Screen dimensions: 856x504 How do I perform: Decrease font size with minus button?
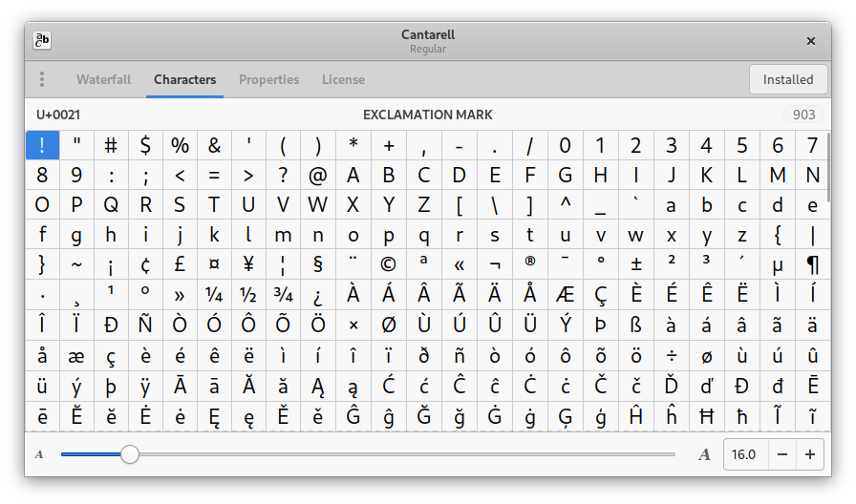(782, 454)
